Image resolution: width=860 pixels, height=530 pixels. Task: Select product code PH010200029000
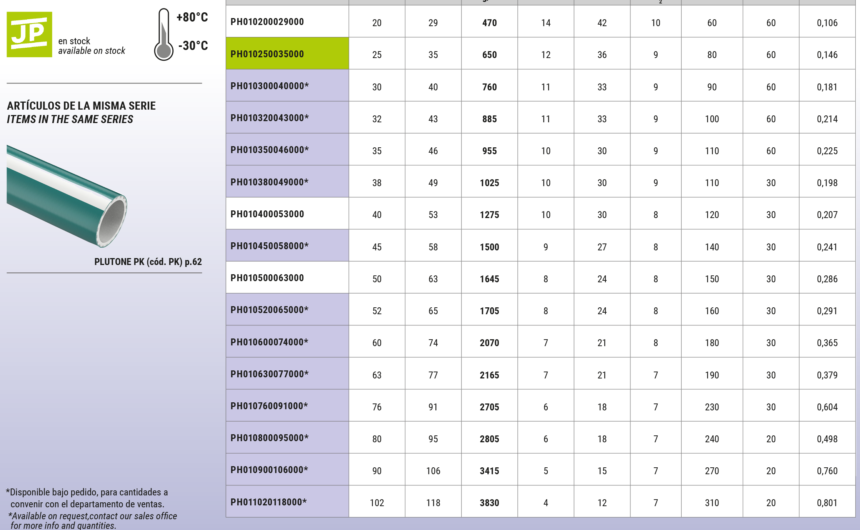click(267, 22)
